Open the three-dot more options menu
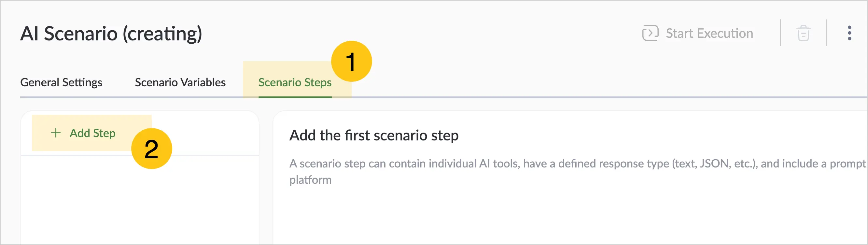868x245 pixels. (849, 33)
